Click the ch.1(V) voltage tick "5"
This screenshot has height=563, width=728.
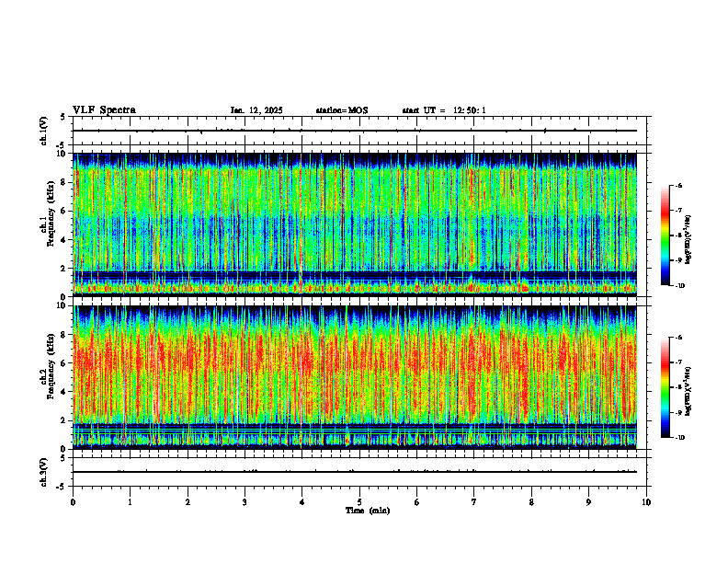tap(63, 117)
